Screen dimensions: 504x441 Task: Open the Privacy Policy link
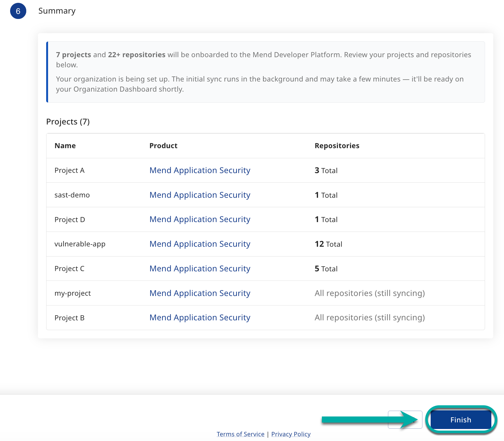pos(291,434)
